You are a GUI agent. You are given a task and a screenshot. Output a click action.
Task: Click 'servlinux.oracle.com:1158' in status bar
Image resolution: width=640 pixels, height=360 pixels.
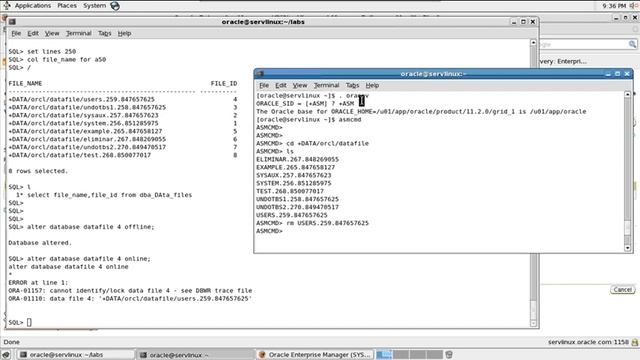point(588,342)
